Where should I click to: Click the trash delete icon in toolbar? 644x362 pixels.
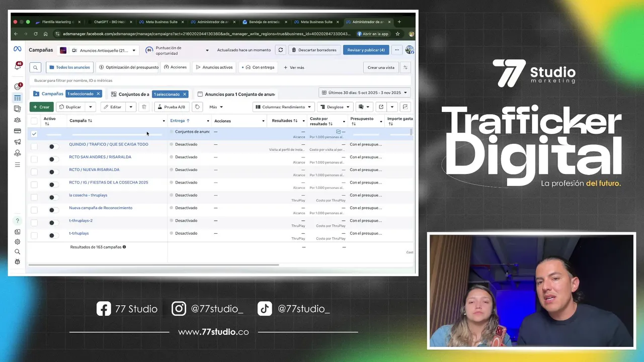(144, 107)
